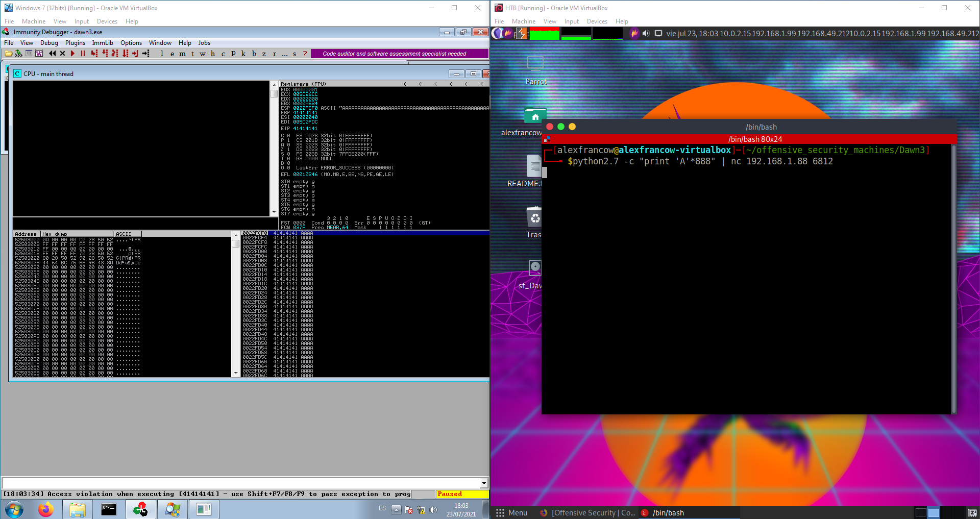The image size is (980, 519).
Task: Click the purple code auditor banner
Action: tap(400, 54)
